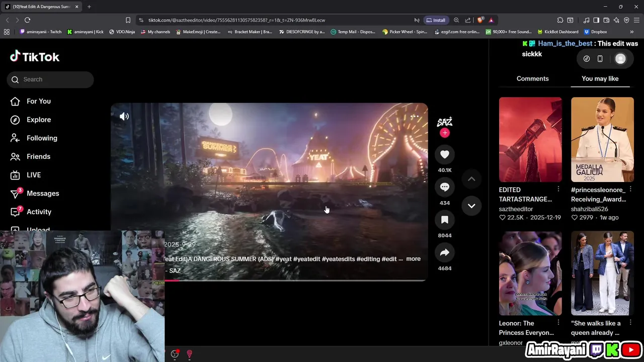Open the Dropbox bookmark
The image size is (644, 362).
click(x=595, y=32)
